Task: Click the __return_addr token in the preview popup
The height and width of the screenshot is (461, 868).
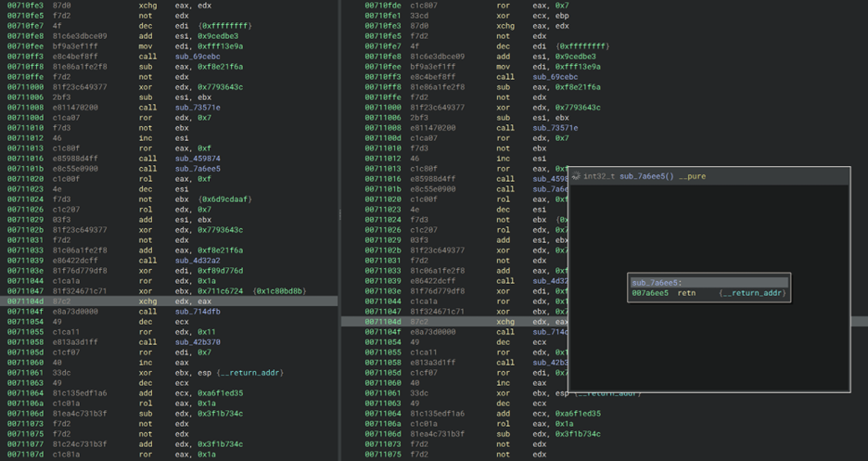Action: coord(752,293)
